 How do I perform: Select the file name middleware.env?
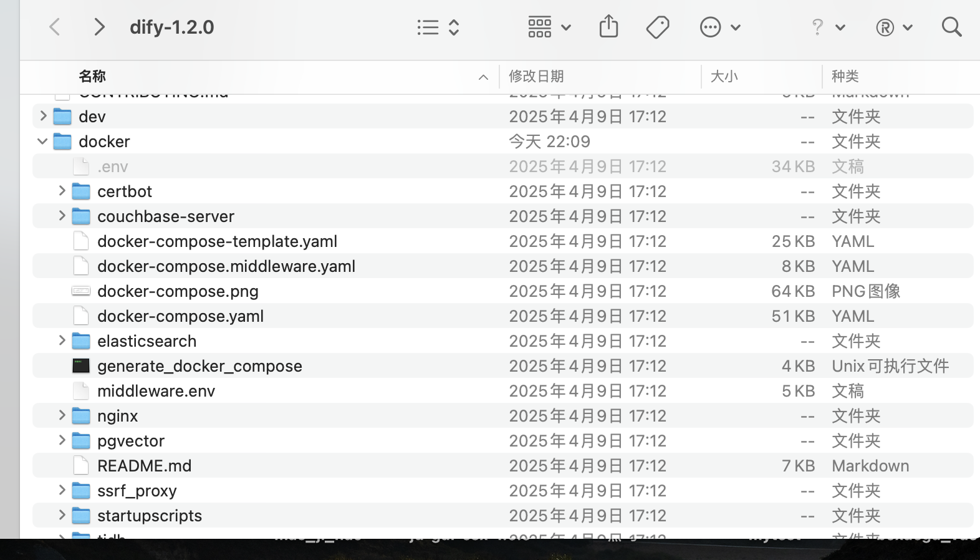click(156, 391)
